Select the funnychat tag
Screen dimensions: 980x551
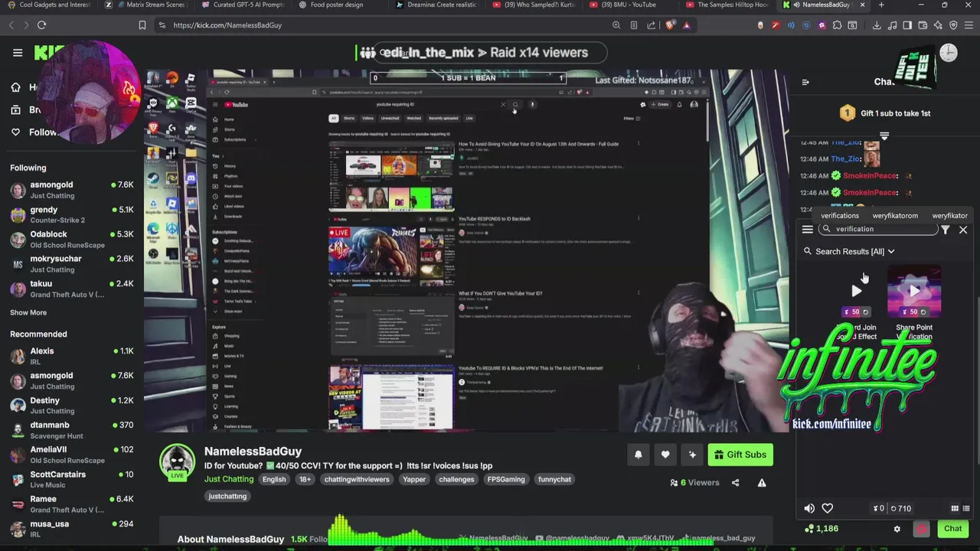coord(554,479)
